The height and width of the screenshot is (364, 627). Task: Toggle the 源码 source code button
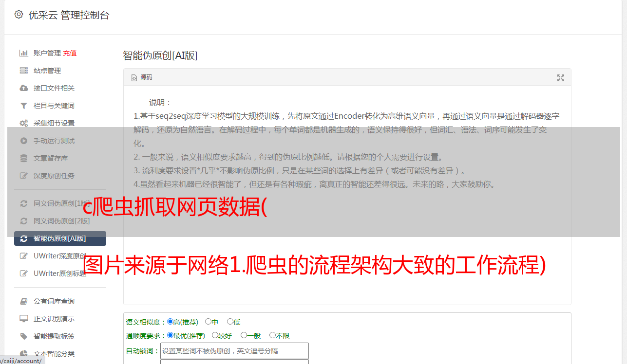[x=142, y=77]
